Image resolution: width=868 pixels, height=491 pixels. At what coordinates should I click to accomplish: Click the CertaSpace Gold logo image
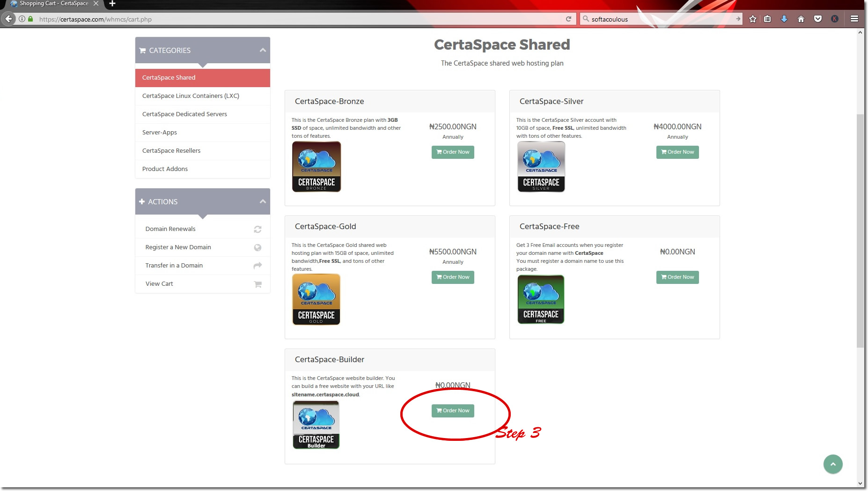point(316,299)
